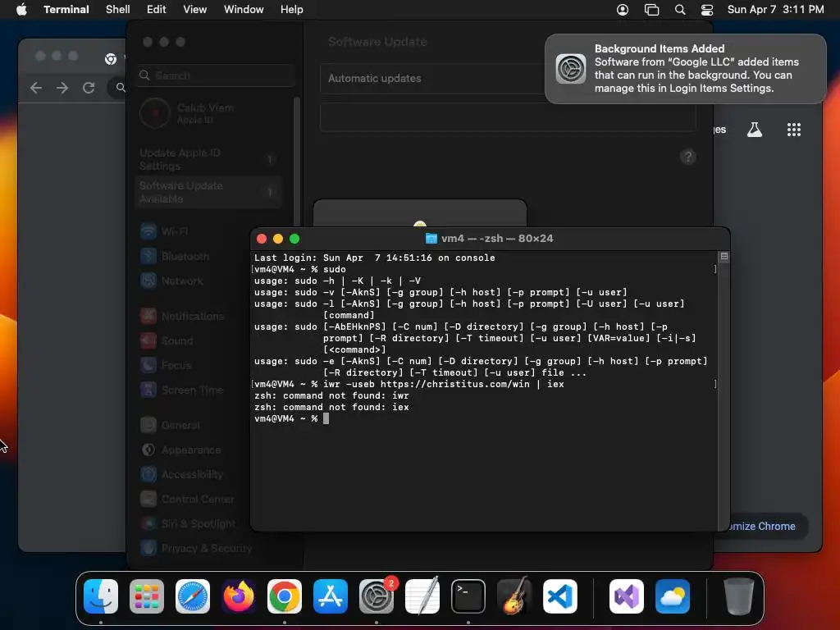Select Bluetooth in System Settings sidebar
The image size is (840, 630).
pos(209,256)
